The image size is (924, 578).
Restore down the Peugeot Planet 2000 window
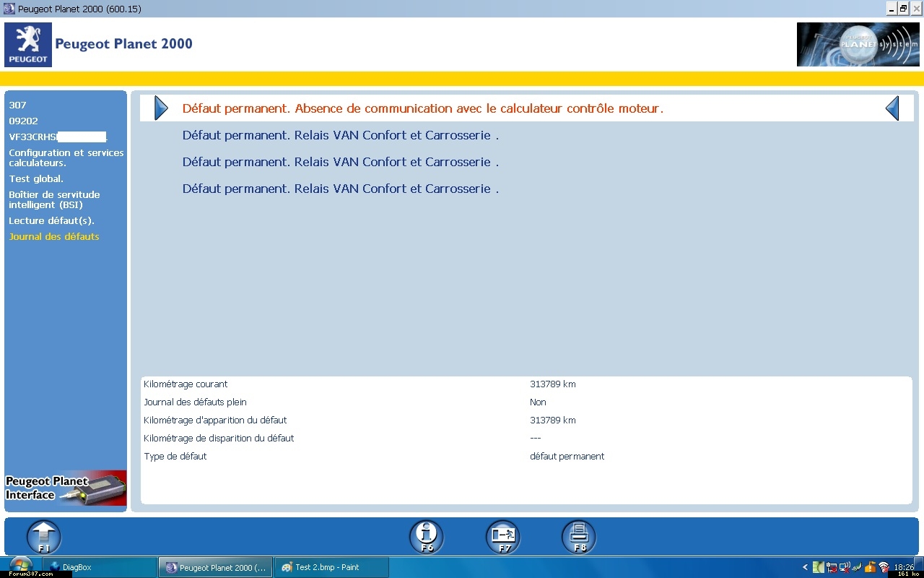(x=903, y=8)
